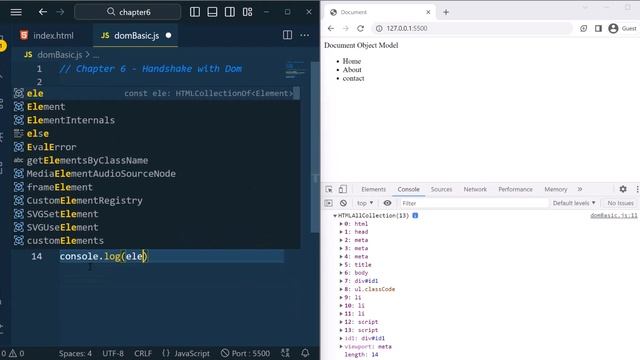Click unsaved dot on domBasic.js tab

tap(168, 36)
